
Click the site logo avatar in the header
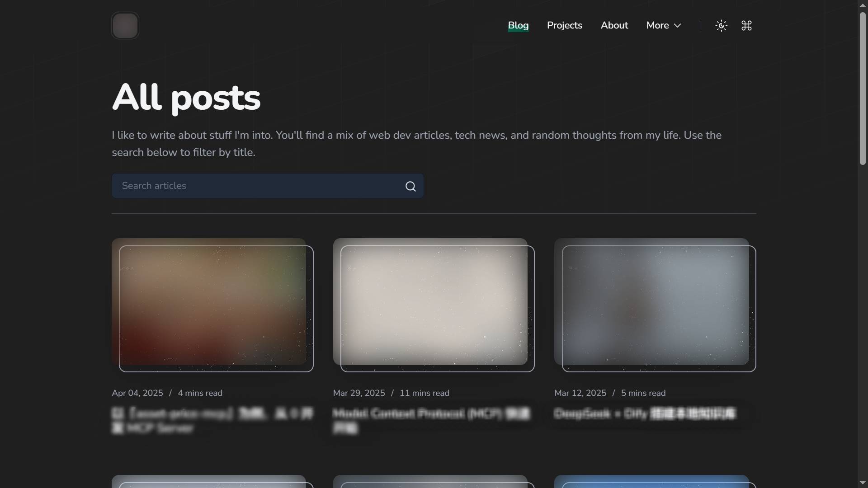pos(125,26)
